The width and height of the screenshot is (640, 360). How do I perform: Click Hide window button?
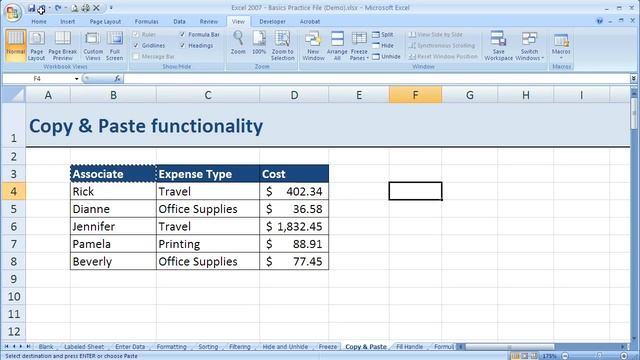[x=383, y=46]
